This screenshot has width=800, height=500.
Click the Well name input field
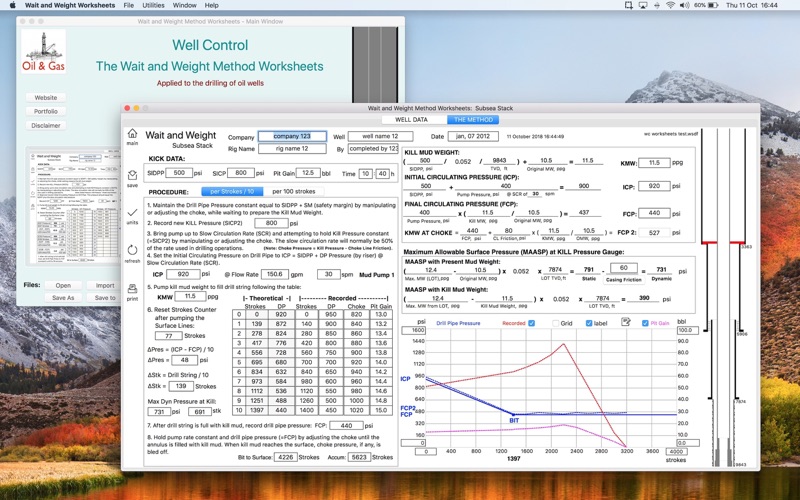coord(381,136)
